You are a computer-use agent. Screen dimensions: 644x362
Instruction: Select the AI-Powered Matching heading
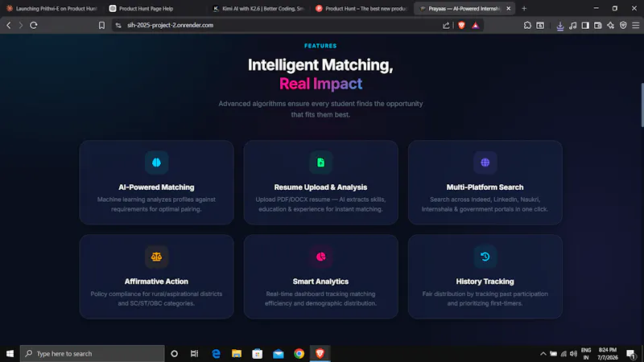pyautogui.click(x=156, y=187)
